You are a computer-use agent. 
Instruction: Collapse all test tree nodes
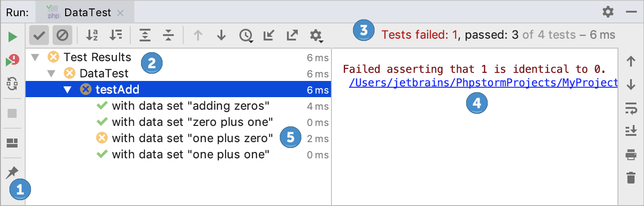168,35
